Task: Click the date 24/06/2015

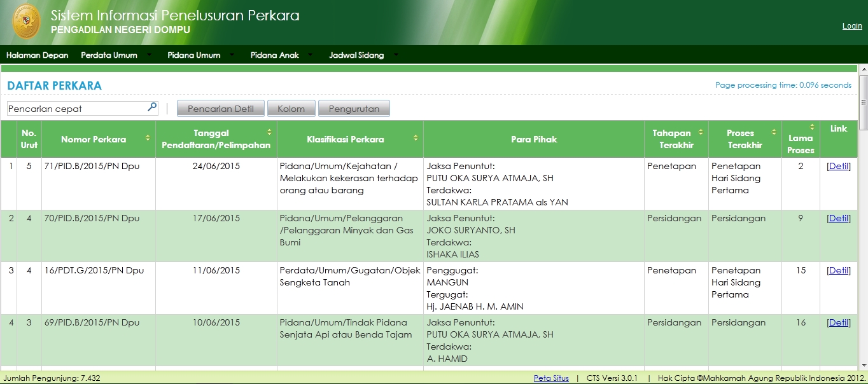Action: point(216,166)
